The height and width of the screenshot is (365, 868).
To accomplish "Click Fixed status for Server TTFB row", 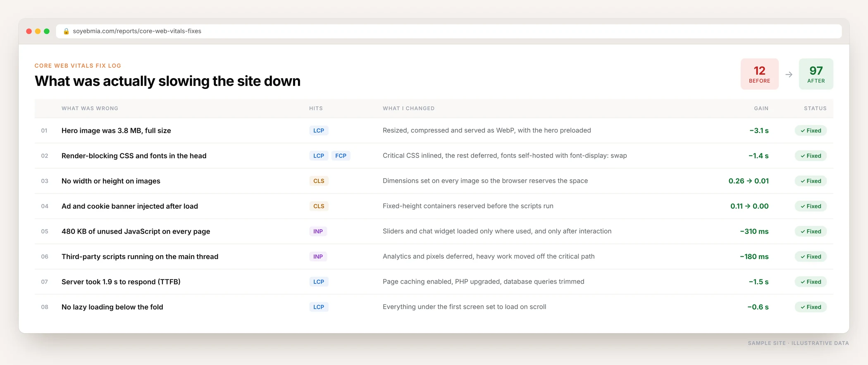I will point(811,282).
